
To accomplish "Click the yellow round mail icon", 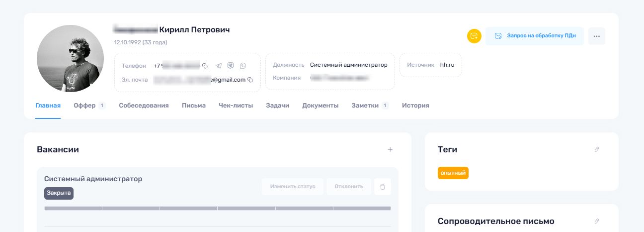I will [474, 36].
